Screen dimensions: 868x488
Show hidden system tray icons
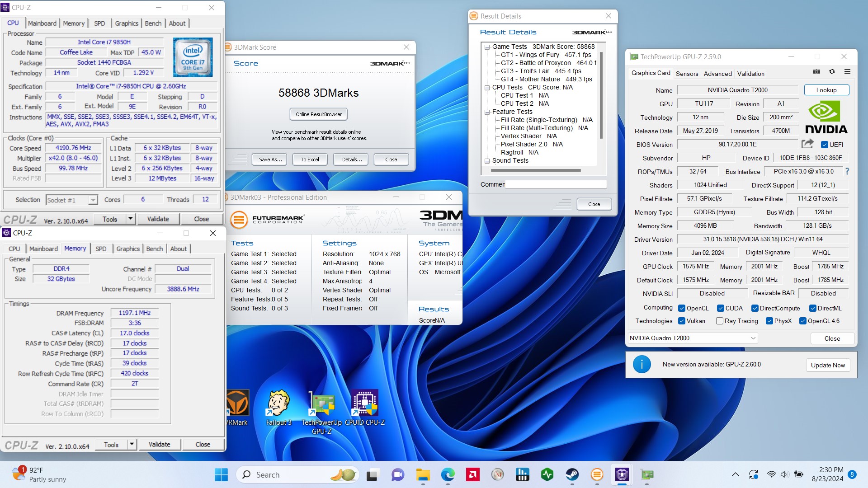[x=736, y=474]
